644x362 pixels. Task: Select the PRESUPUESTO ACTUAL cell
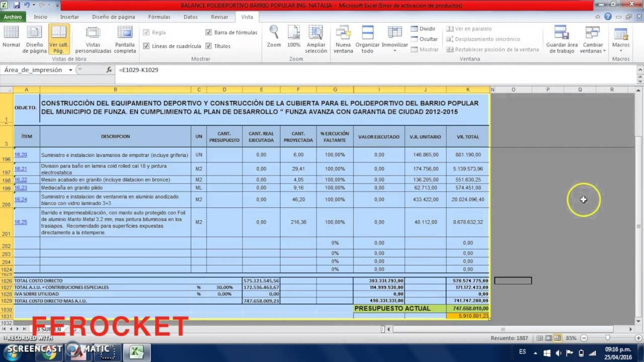(399, 308)
